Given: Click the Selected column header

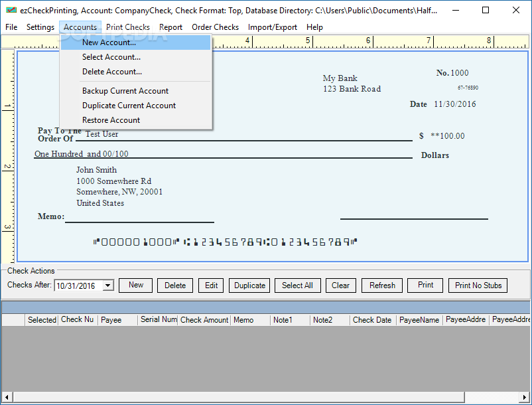Looking at the screenshot, I should coord(42,320).
